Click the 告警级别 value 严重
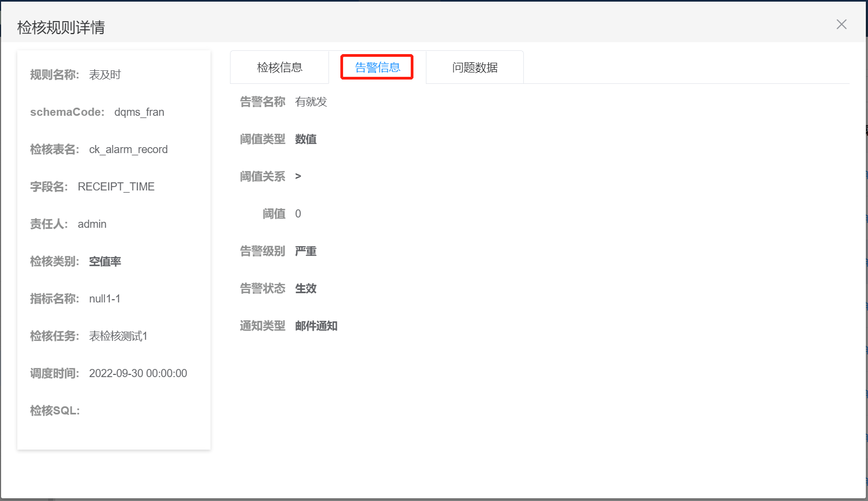Image resolution: width=868 pixels, height=501 pixels. point(306,251)
